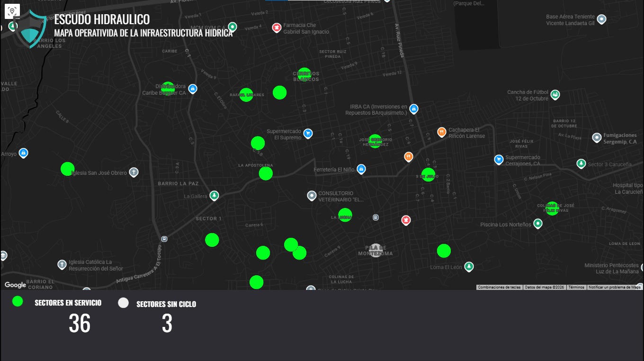
Task: Open the Consultorio Veterinario map pin
Action: [x=312, y=195]
